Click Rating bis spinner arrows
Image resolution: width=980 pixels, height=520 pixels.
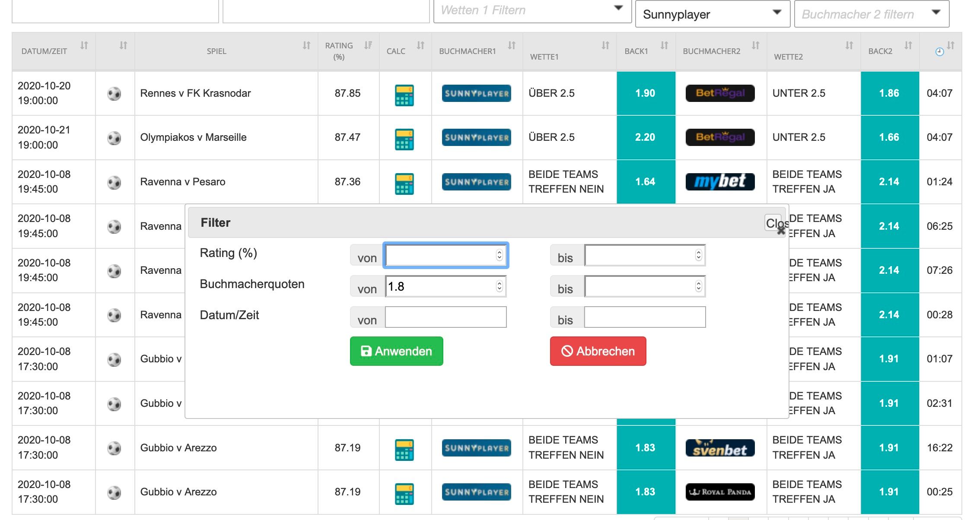(x=699, y=255)
